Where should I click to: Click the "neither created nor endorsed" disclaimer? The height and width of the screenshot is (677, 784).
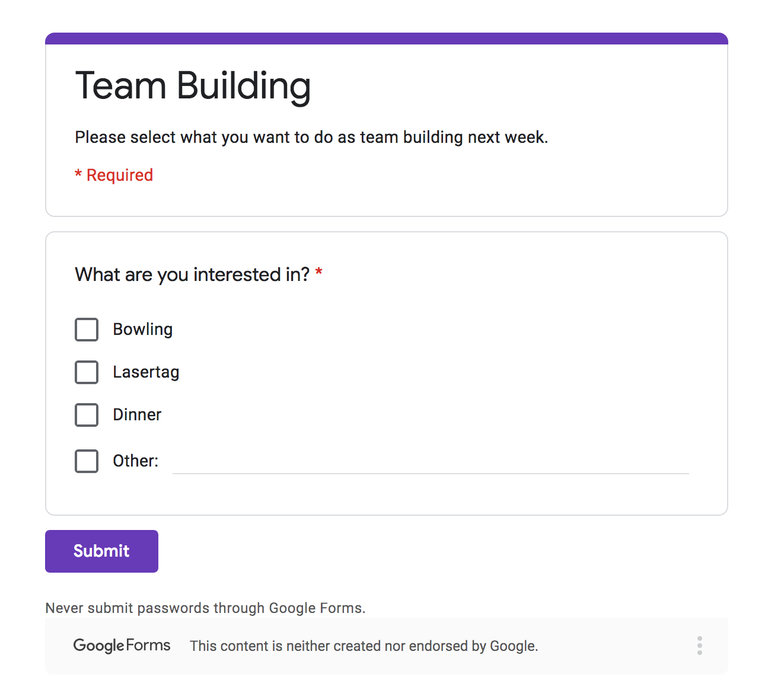point(364,646)
